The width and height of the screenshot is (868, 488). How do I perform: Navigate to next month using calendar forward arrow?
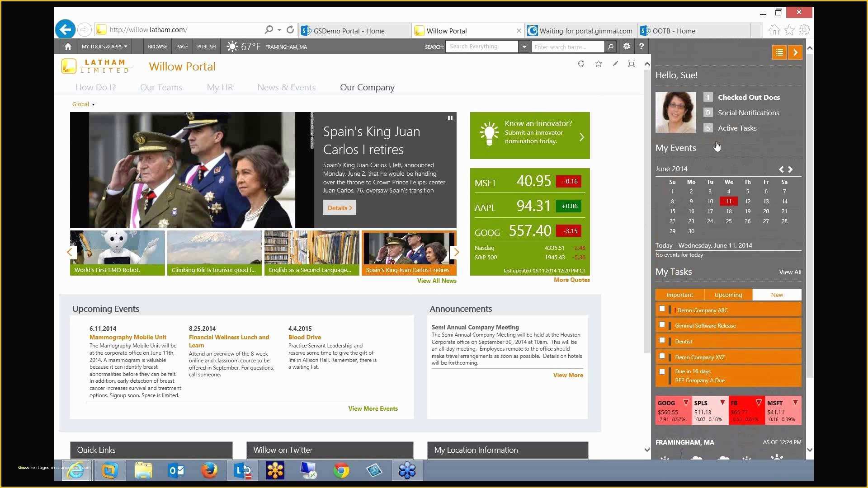[791, 169]
